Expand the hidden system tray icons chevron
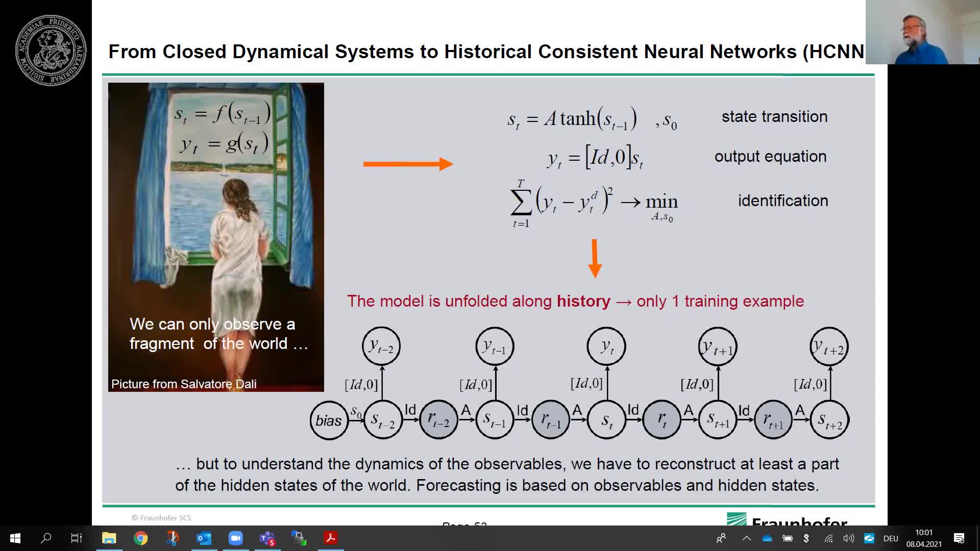 tap(746, 538)
